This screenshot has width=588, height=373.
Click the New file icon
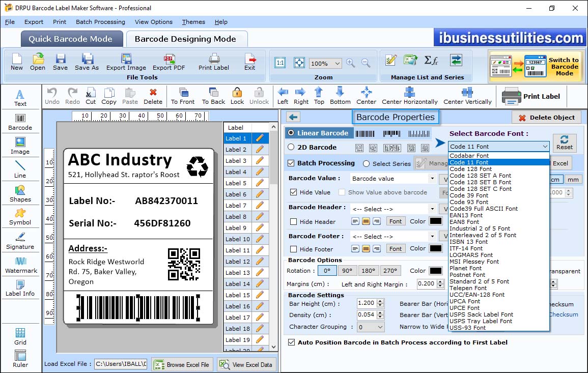coord(17,62)
